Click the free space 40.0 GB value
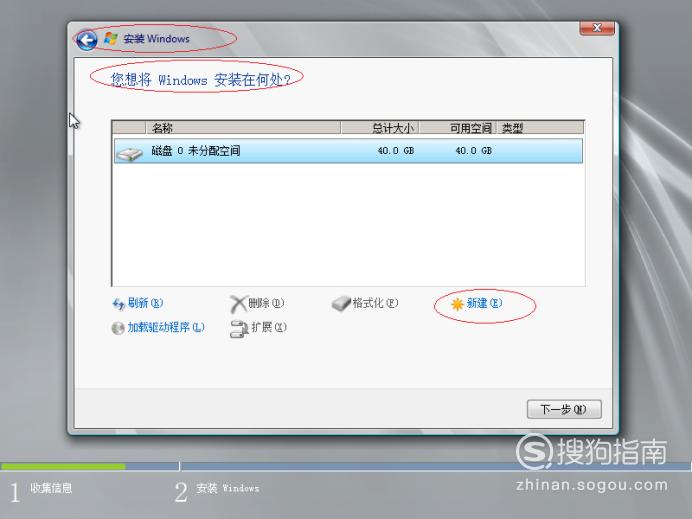The width and height of the screenshot is (692, 519). click(x=473, y=150)
